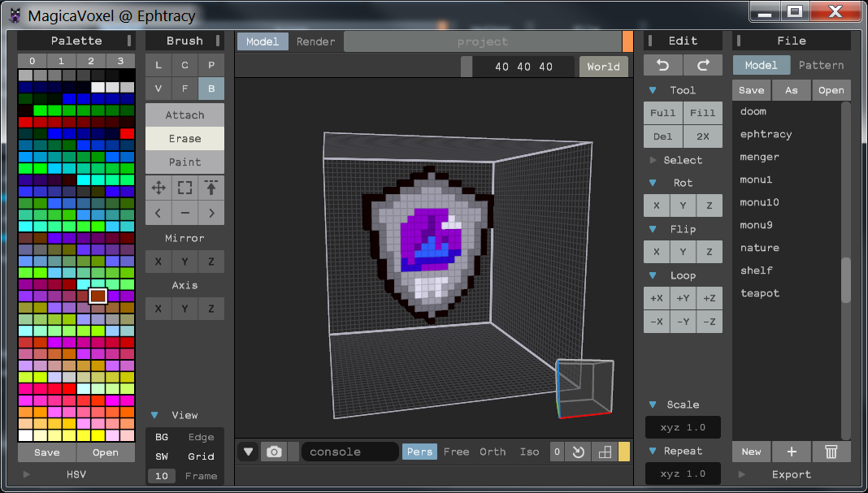Open the console dropdown triangle
Image resolution: width=868 pixels, height=493 pixels.
tap(248, 452)
